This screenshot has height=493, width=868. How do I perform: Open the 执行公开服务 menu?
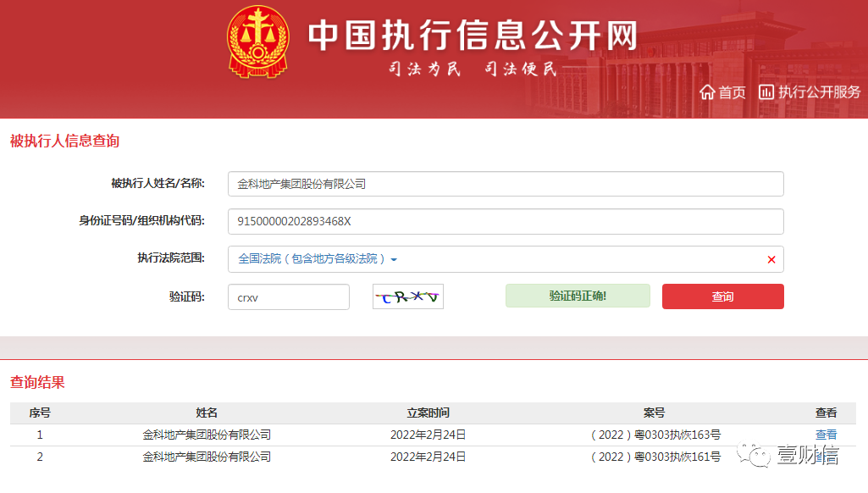pos(819,92)
